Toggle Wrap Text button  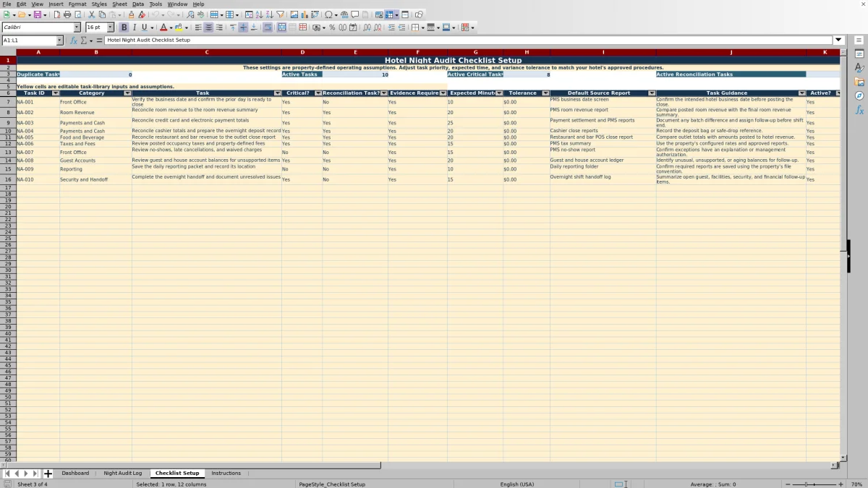[268, 27]
